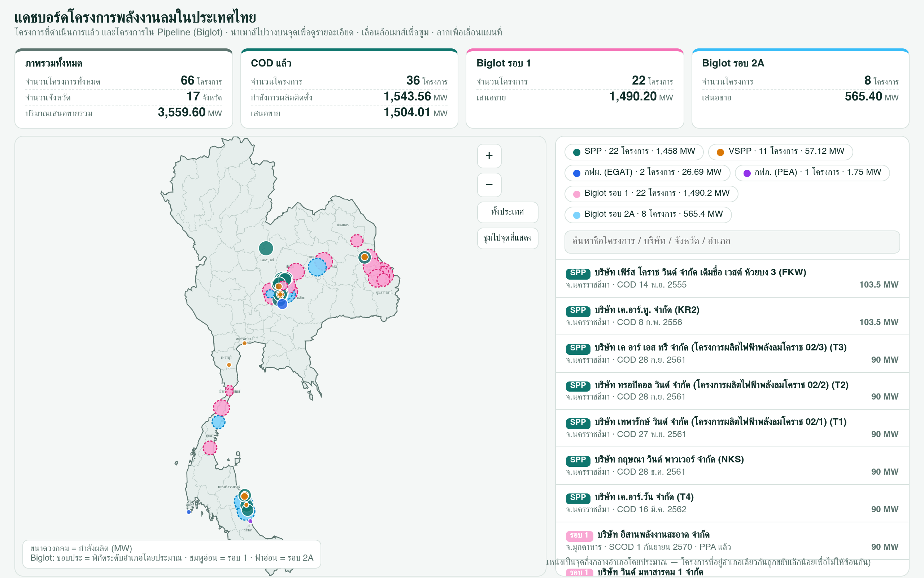Select the เค อาร์ เอส ทรี (T3) row
The height and width of the screenshot is (578, 924).
point(732,354)
